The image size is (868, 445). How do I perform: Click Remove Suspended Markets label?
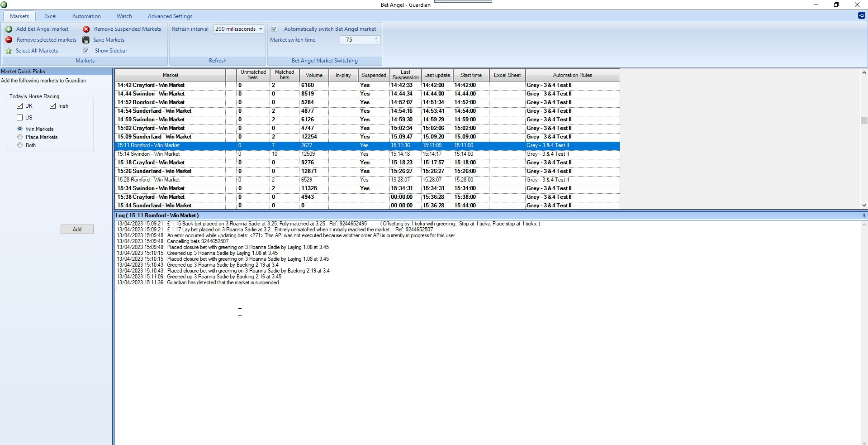click(x=128, y=29)
